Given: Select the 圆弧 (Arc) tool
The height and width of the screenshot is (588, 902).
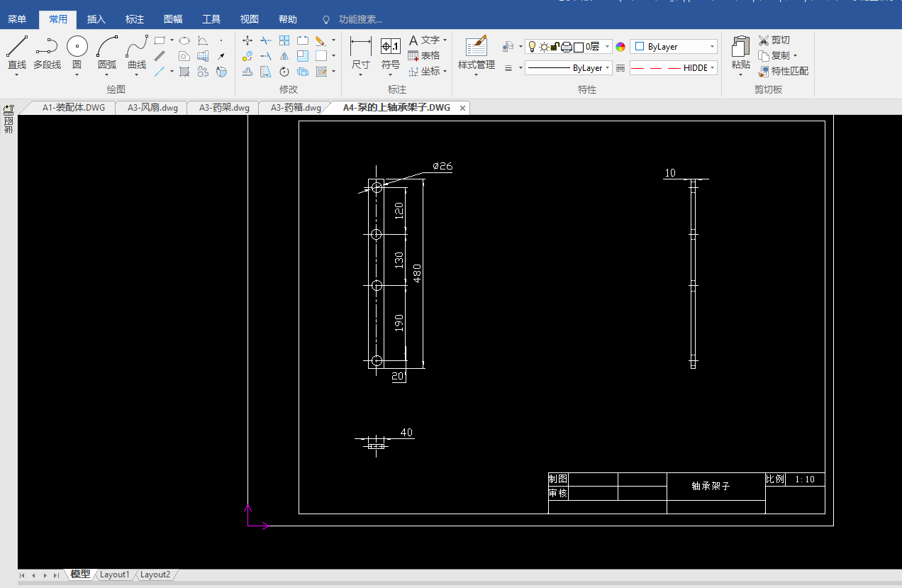Looking at the screenshot, I should pos(107,52).
